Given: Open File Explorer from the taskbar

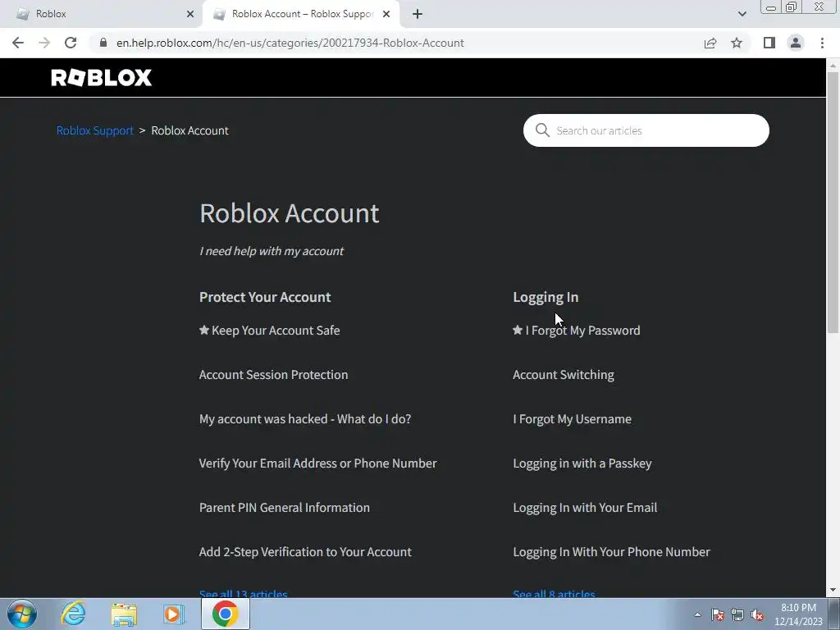Looking at the screenshot, I should click(124, 614).
